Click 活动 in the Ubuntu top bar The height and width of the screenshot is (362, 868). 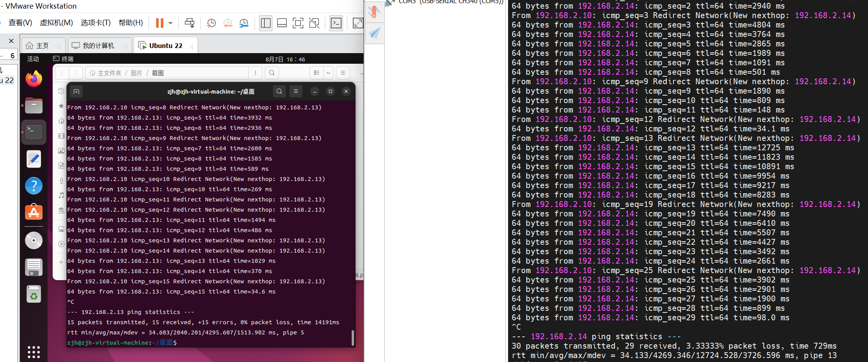tap(33, 59)
